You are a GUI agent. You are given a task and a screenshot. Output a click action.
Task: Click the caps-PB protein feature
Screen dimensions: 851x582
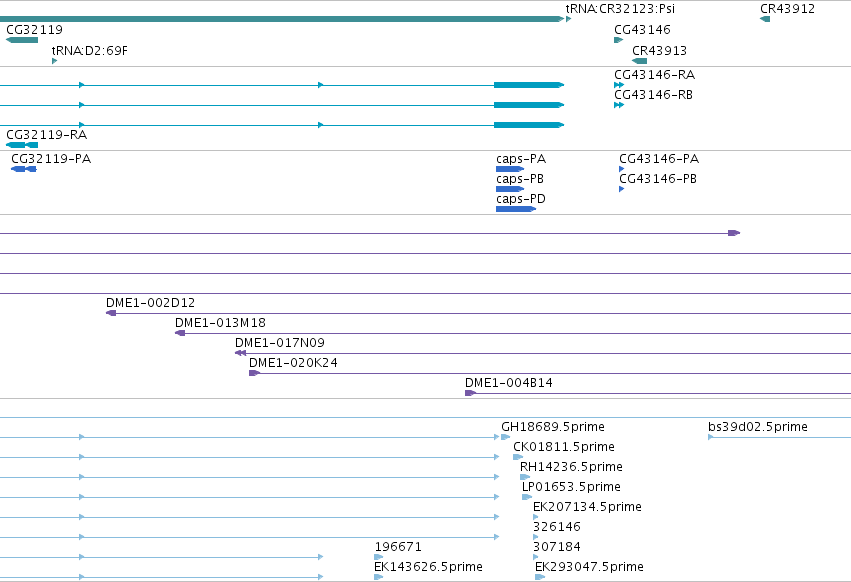click(x=510, y=189)
